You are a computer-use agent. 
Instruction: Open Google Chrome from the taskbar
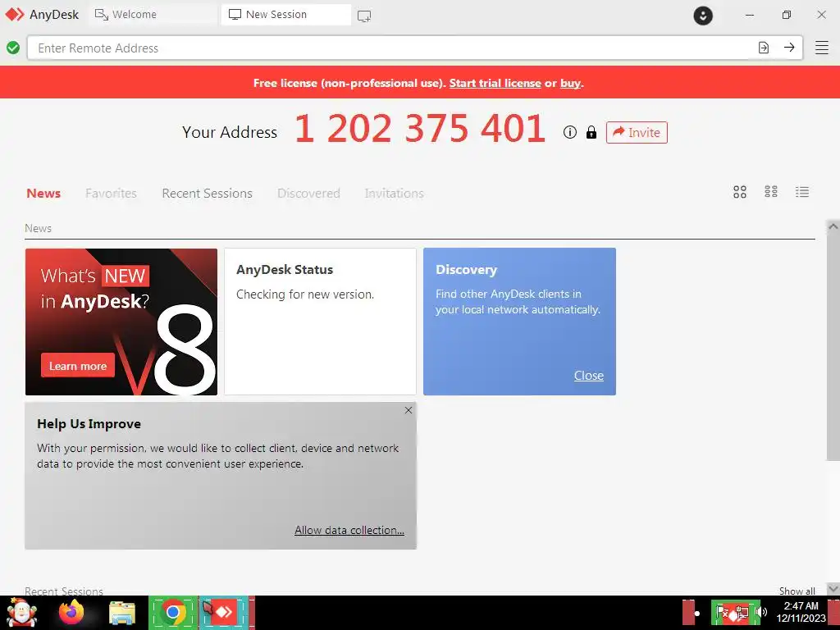(172, 612)
